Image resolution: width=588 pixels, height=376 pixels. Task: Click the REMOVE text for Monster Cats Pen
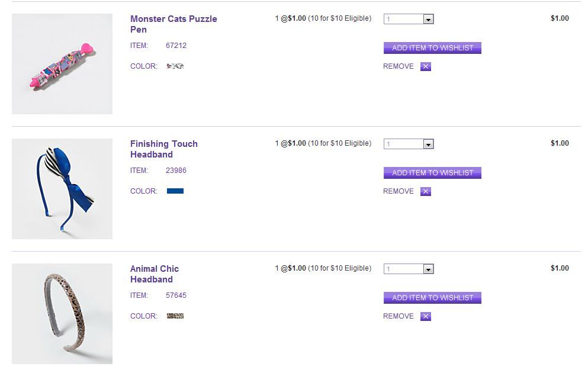399,66
